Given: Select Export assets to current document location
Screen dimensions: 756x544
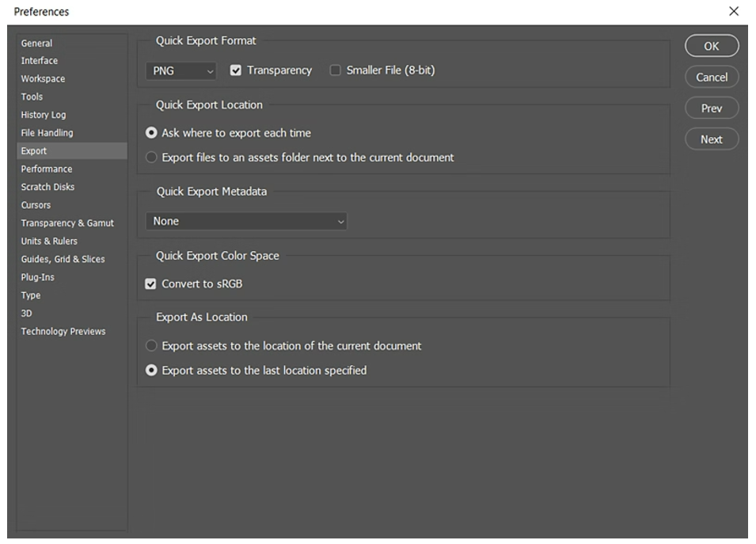Looking at the screenshot, I should [x=151, y=346].
